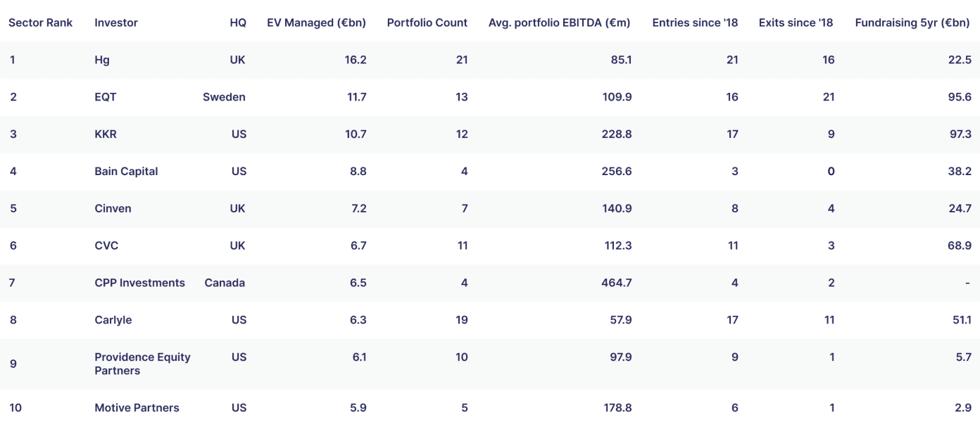Click the Portfolio Count column header
This screenshot has height=422, width=980.
[x=427, y=23]
